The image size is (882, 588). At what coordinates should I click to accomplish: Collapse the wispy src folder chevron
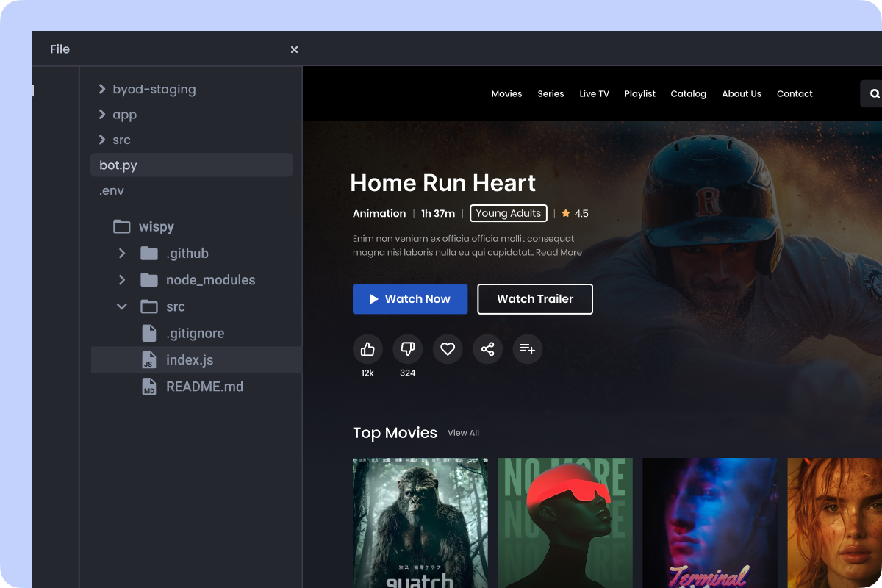point(122,306)
